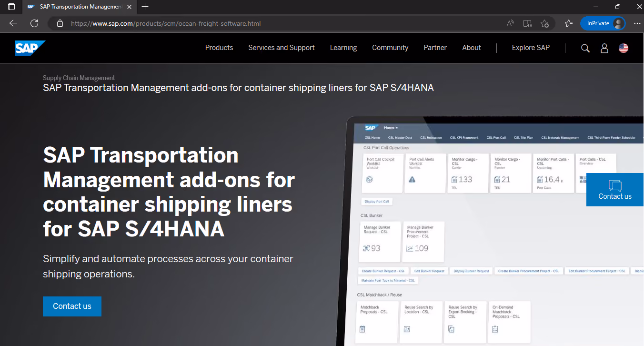This screenshot has height=346, width=644.
Task: Click the Manage Bunker Request tile showing 93
Action: (x=380, y=242)
